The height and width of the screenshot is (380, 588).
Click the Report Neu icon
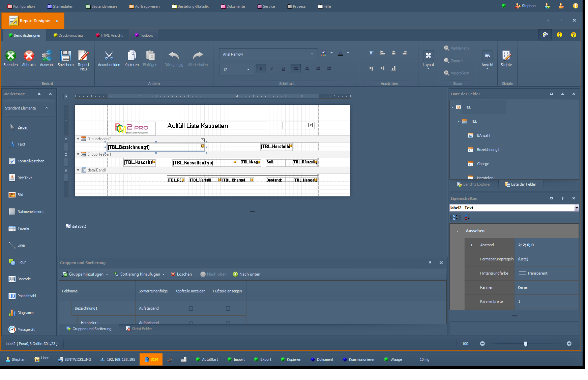(83, 56)
